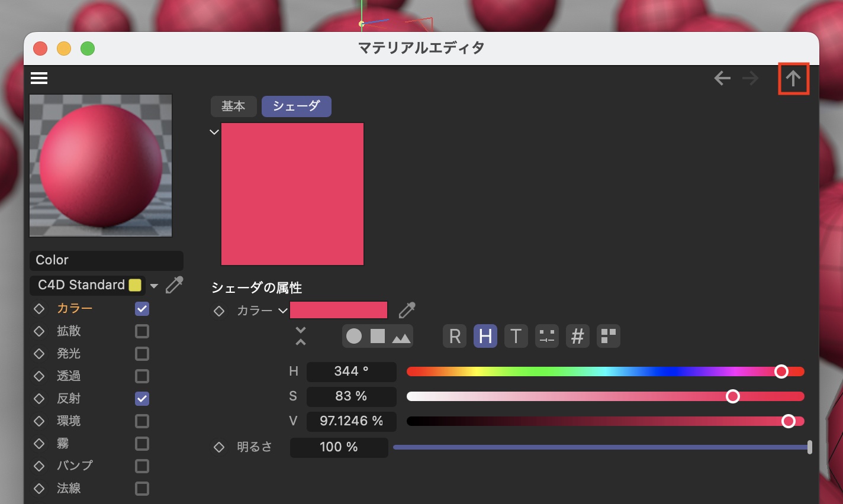Select the シェーダ tab
The height and width of the screenshot is (504, 843).
pyautogui.click(x=296, y=106)
